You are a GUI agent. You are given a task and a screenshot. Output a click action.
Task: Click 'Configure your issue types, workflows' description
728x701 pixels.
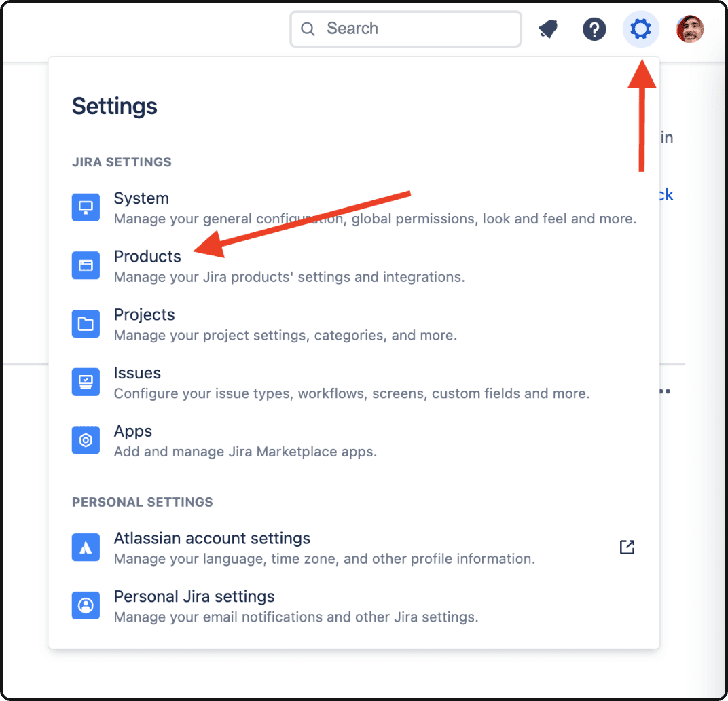(x=352, y=393)
